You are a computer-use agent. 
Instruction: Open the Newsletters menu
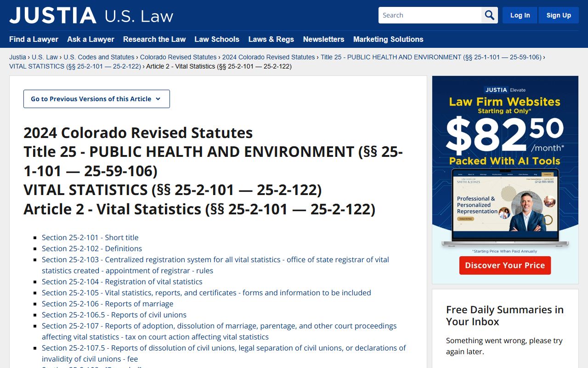pyautogui.click(x=323, y=39)
